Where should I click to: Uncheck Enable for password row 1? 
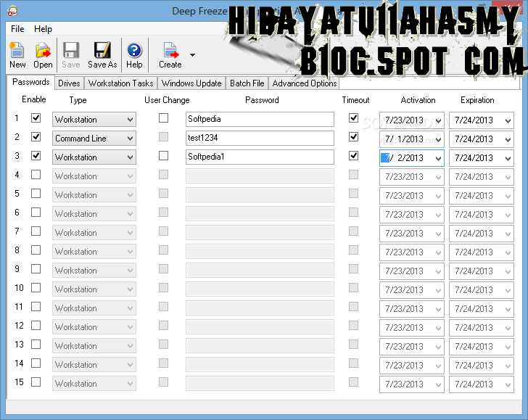tap(36, 118)
